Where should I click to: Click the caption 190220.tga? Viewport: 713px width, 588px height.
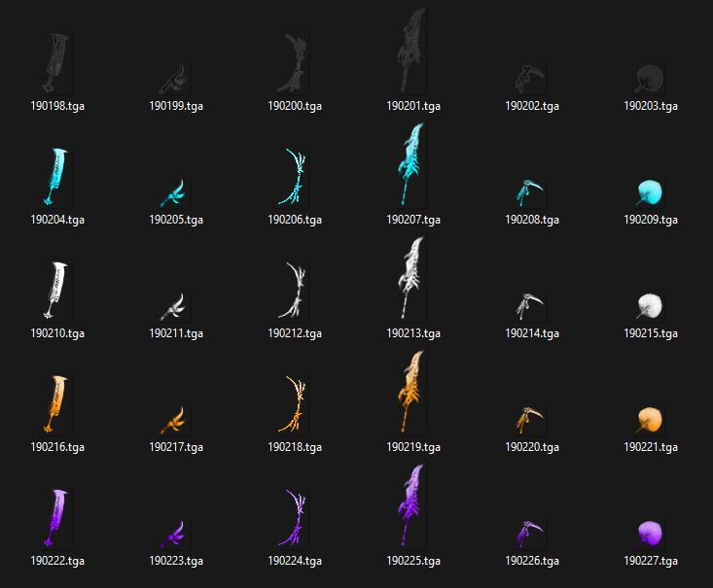[532, 447]
